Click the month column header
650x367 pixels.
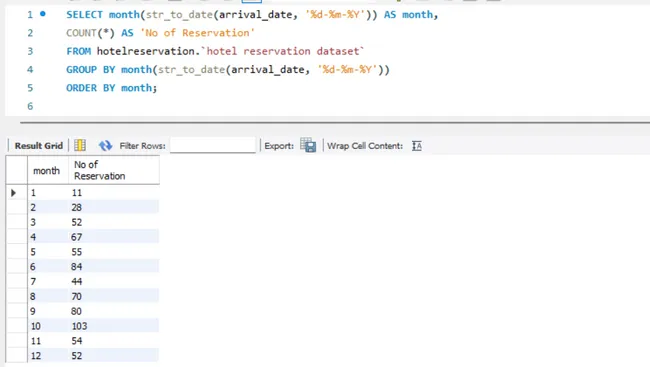48,170
